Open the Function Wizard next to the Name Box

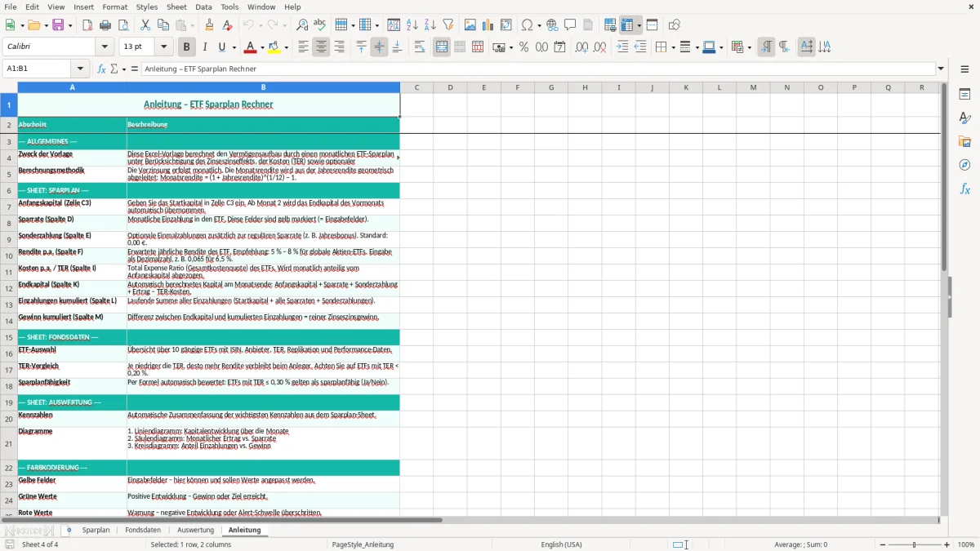pyautogui.click(x=102, y=69)
